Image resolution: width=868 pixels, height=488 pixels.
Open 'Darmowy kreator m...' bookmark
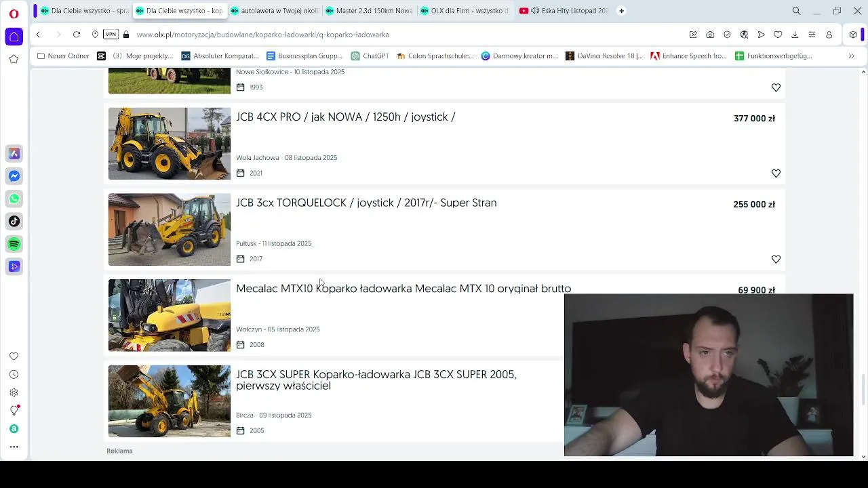519,56
